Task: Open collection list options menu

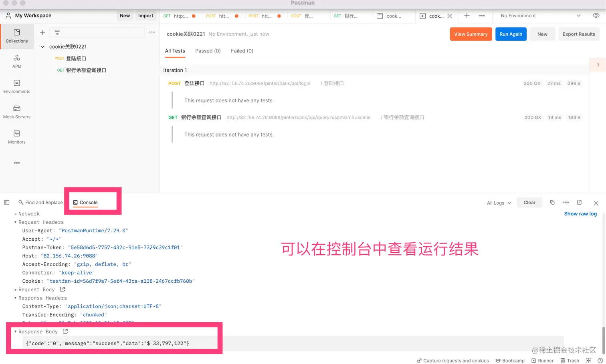Action: pyautogui.click(x=151, y=32)
